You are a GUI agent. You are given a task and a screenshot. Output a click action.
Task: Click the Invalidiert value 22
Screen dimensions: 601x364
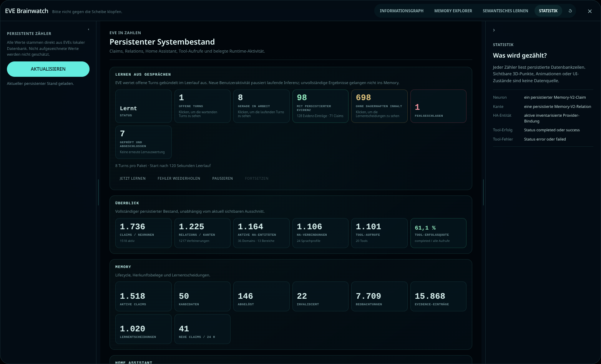tap(302, 296)
